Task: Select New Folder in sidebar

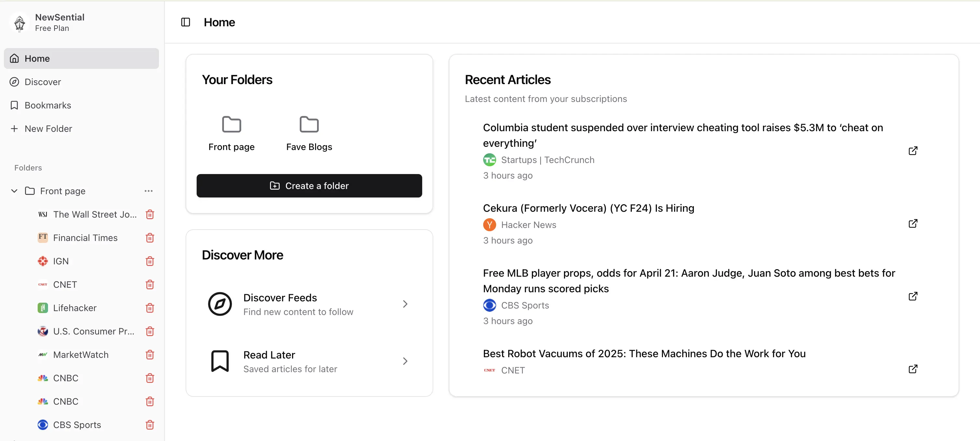Action: coord(81,129)
